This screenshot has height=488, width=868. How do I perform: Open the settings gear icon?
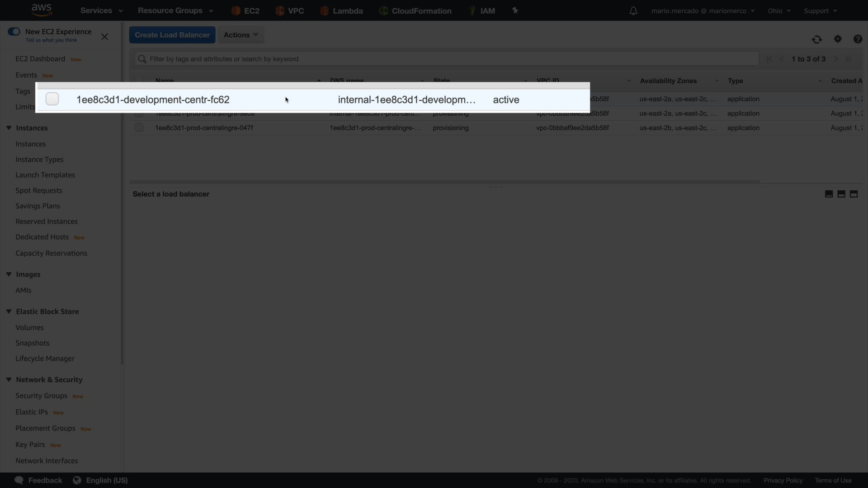(838, 39)
